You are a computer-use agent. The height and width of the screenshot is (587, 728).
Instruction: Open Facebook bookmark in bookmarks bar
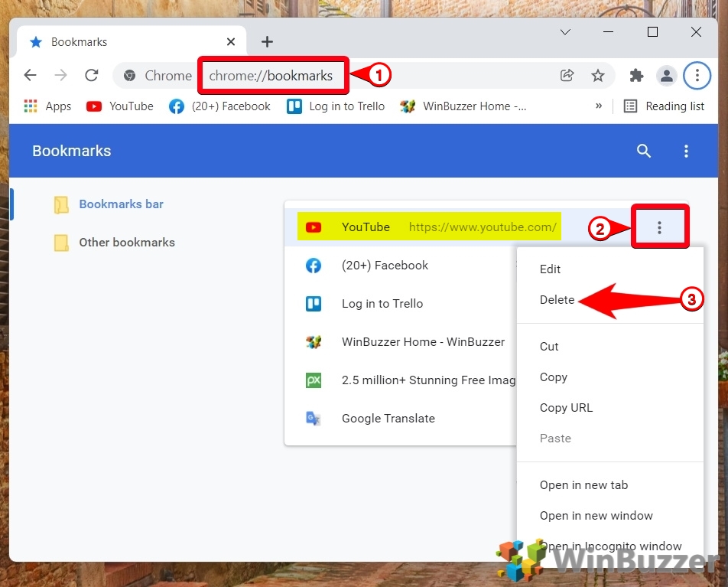coord(219,106)
